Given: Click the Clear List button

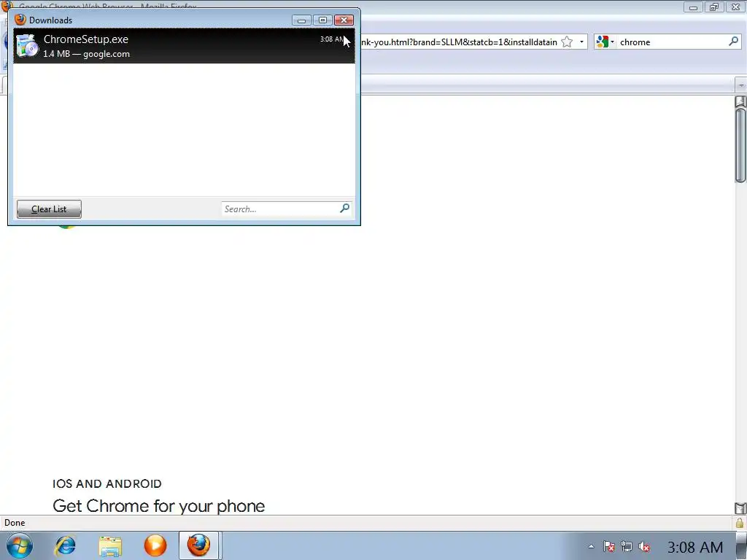Looking at the screenshot, I should (x=49, y=209).
